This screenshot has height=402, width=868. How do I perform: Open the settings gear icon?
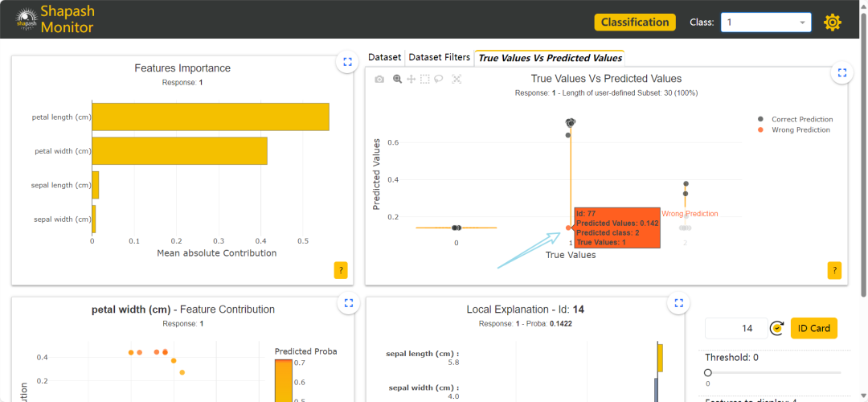pos(833,23)
